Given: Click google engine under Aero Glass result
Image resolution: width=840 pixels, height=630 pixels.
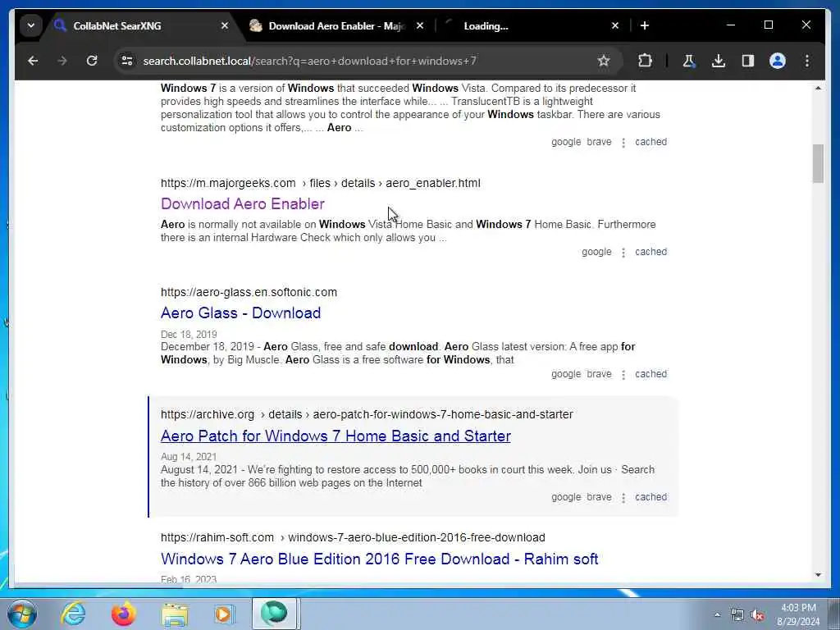Looking at the screenshot, I should click(x=566, y=374).
